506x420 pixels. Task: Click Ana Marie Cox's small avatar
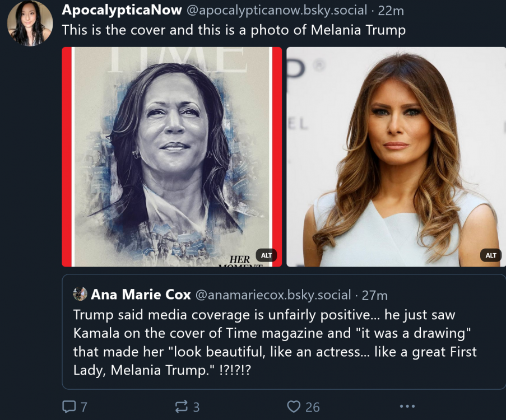80,294
